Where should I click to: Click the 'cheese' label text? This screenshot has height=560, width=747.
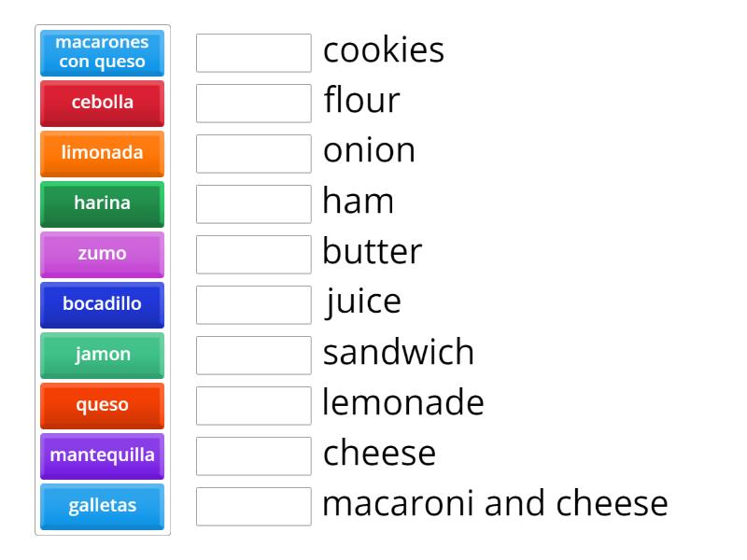click(x=378, y=454)
